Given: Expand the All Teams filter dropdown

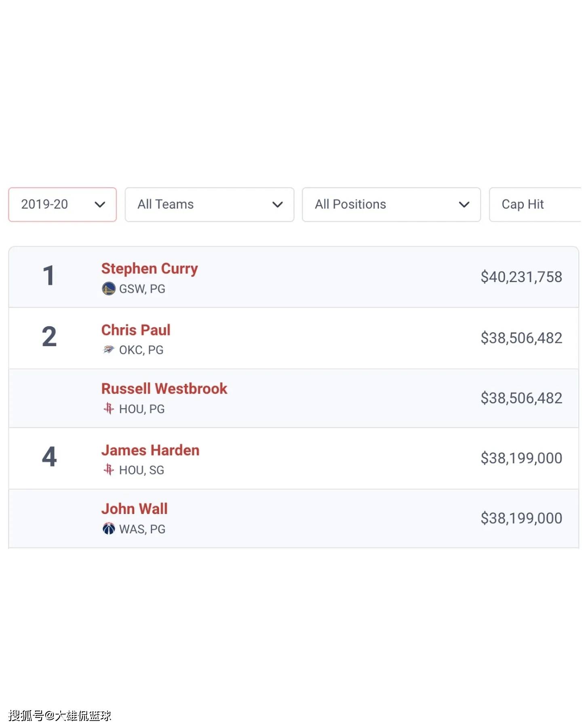Looking at the screenshot, I should point(209,204).
